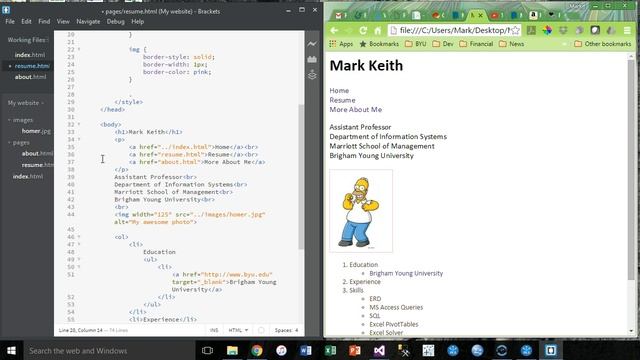Fold the body tag at line 32
This screenshot has height=360, width=640.
[79, 124]
